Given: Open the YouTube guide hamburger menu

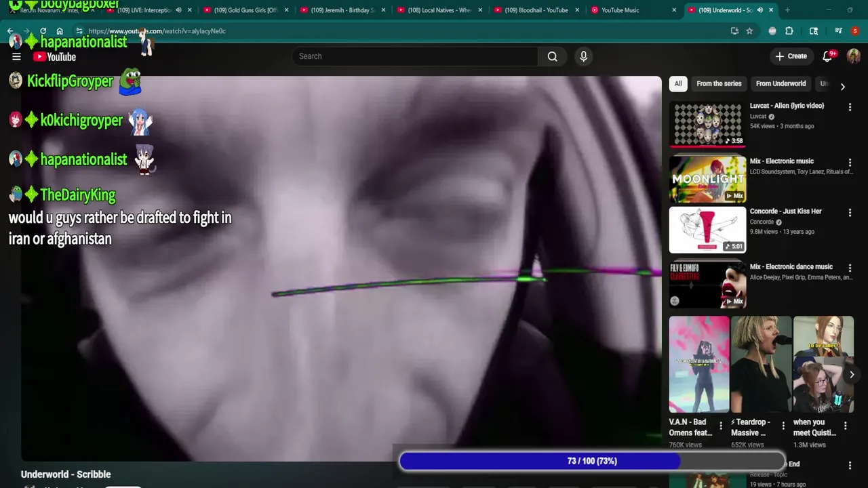Looking at the screenshot, I should pos(16,57).
